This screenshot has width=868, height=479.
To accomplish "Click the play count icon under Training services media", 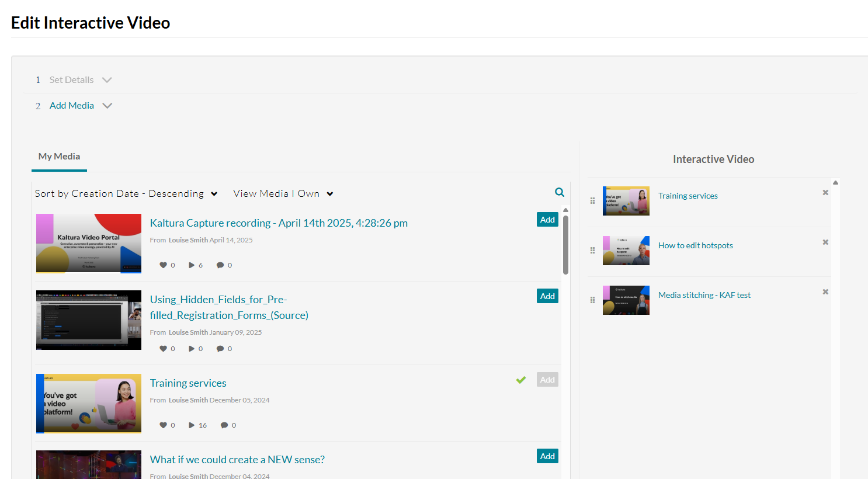I will coord(192,425).
